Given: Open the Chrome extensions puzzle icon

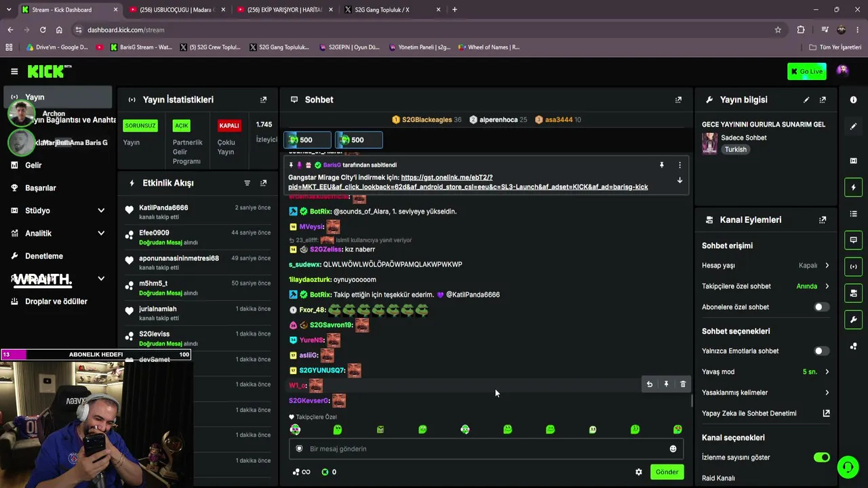Looking at the screenshot, I should 801,30.
